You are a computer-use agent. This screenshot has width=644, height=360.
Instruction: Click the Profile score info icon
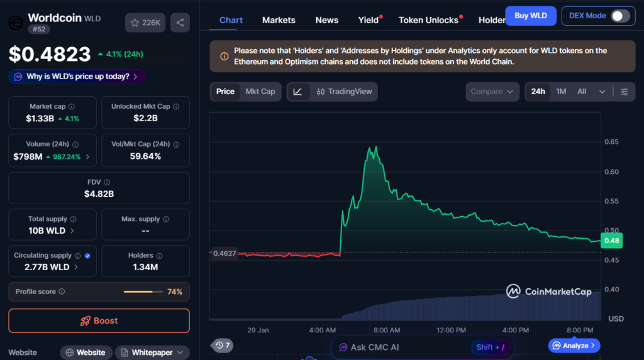point(62,292)
